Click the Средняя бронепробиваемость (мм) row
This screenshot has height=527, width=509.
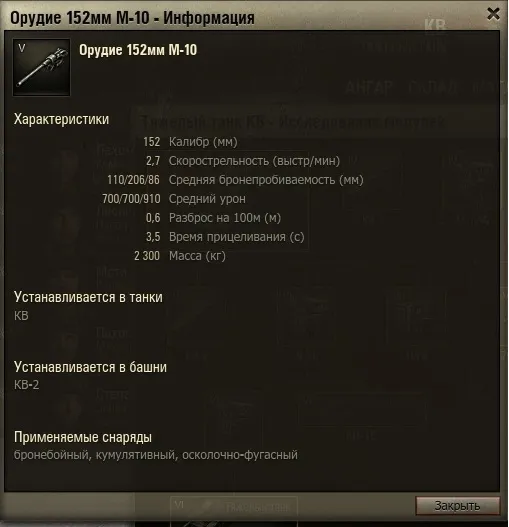coord(235,180)
